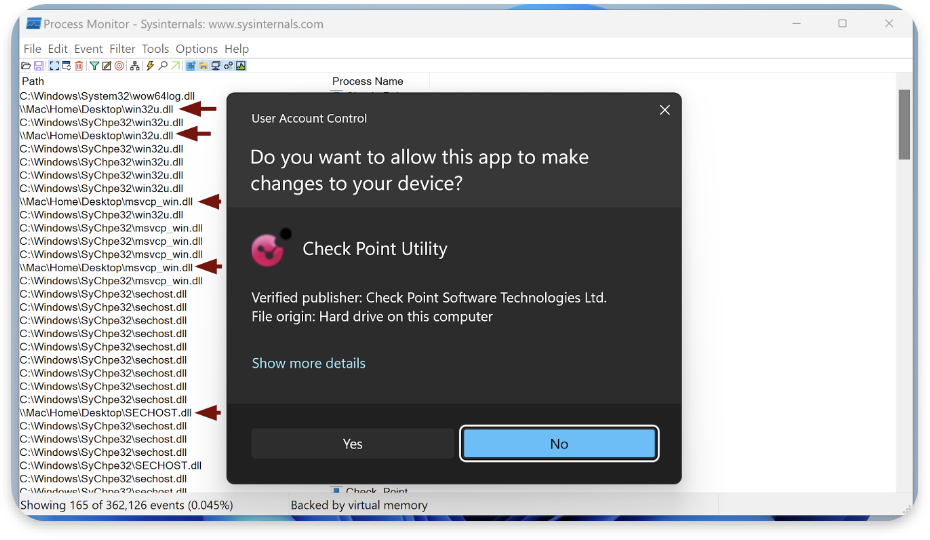Click the Open log file toolbar icon
Screen dimensions: 930x540
(x=26, y=66)
